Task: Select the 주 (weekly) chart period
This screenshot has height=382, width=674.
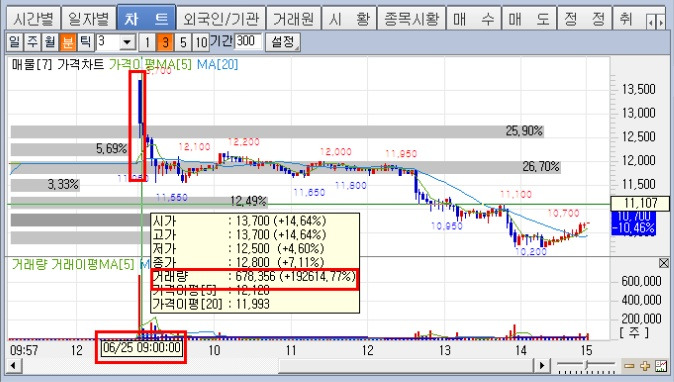Action: [32, 42]
